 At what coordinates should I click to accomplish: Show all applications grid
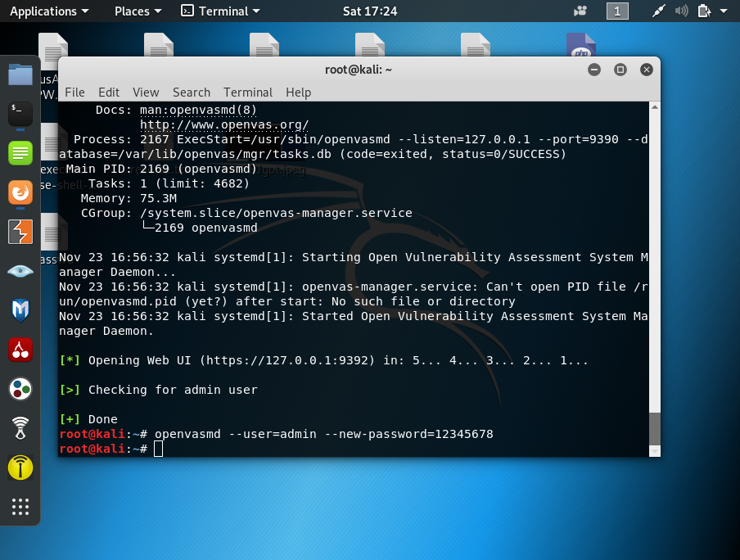pos(20,507)
